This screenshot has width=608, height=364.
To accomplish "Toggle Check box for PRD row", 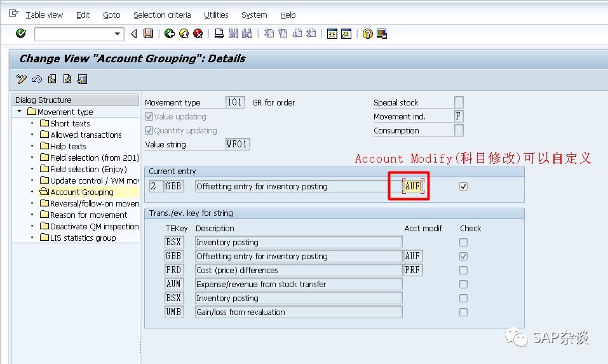I will tap(463, 270).
